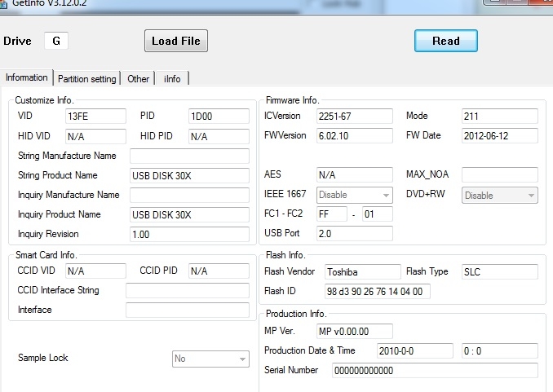Click the CCID PID field
Viewport: 553px width, 392px height.
click(219, 271)
